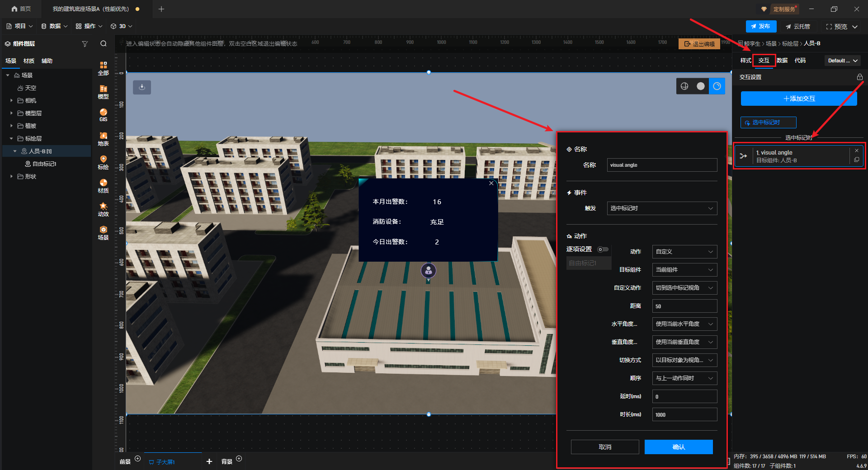
Task: Click the layer filter funnel icon
Action: 85,44
